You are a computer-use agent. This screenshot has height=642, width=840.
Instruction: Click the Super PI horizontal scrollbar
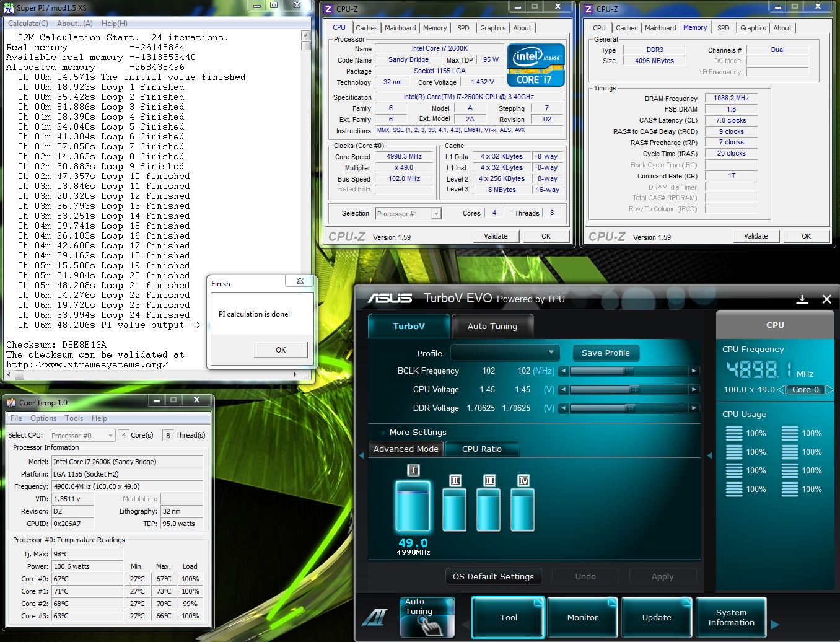tap(151, 375)
